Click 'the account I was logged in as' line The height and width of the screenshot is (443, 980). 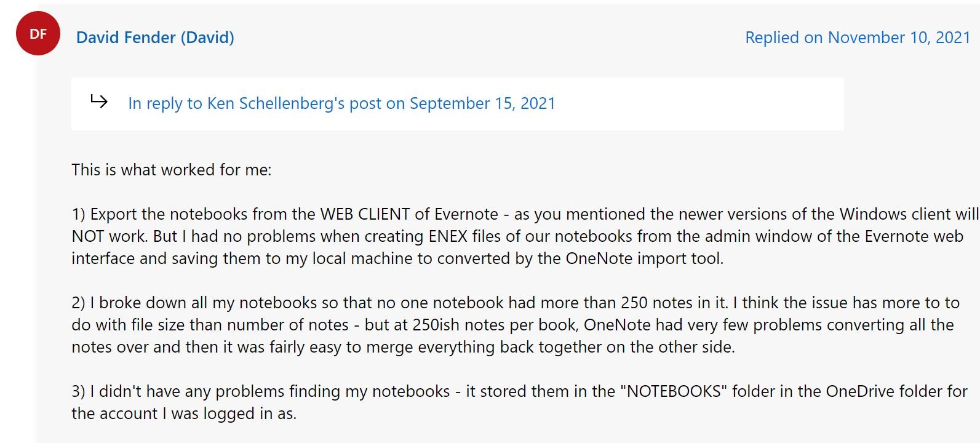click(183, 413)
